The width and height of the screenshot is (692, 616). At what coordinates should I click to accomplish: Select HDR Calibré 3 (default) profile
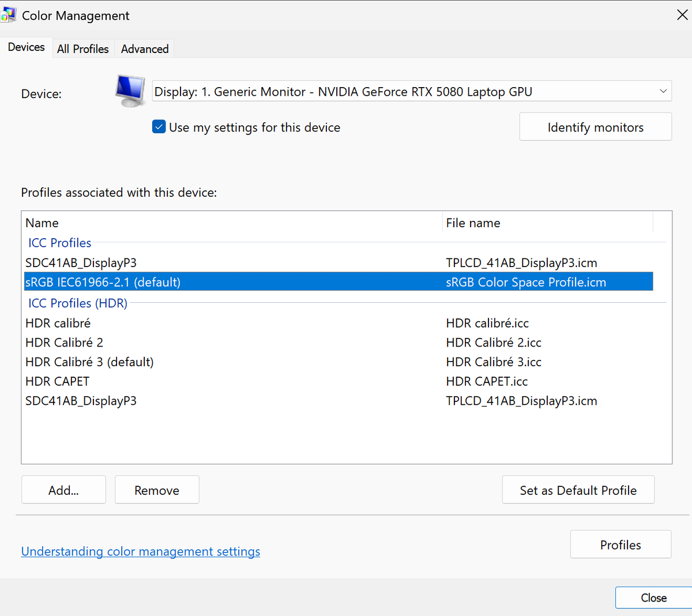click(339, 362)
